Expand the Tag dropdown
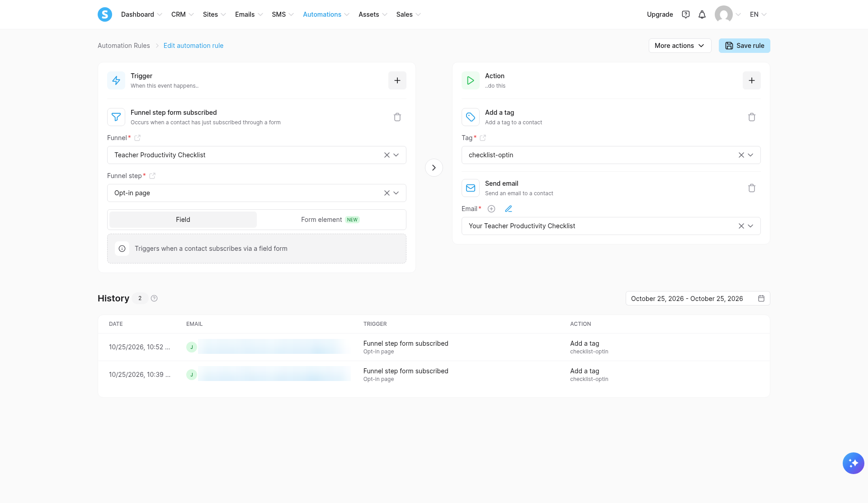This screenshot has height=503, width=868. pyautogui.click(x=751, y=155)
